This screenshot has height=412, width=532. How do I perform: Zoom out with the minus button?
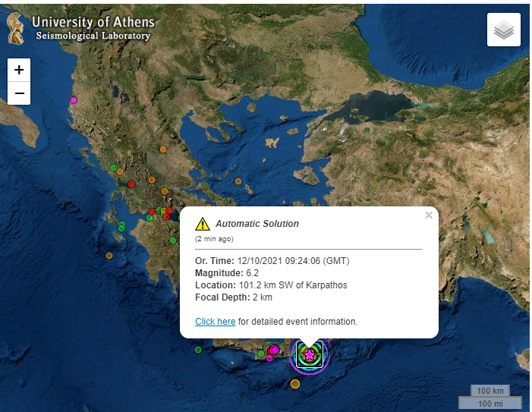[19, 93]
